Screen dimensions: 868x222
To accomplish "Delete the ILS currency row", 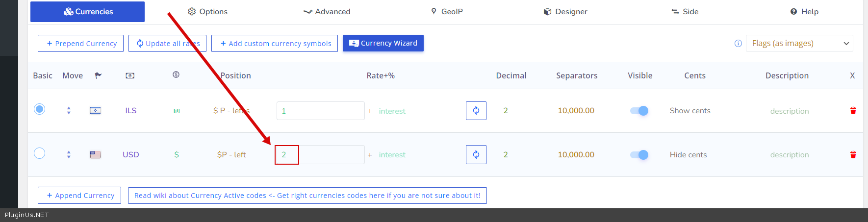I will coord(853,111).
